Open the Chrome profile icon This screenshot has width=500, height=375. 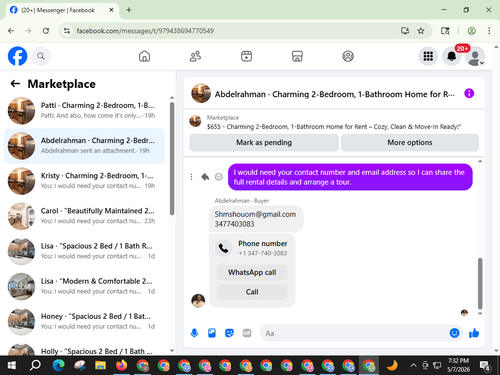[471, 31]
